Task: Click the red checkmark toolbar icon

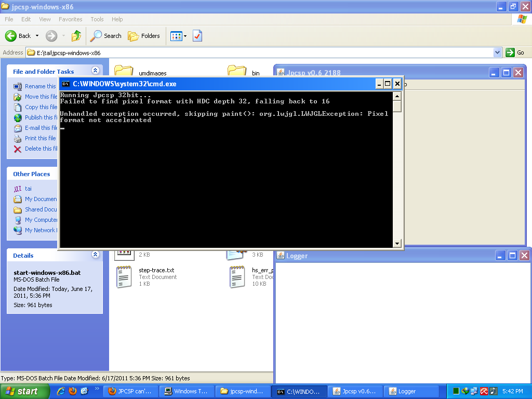Action: pos(197,36)
